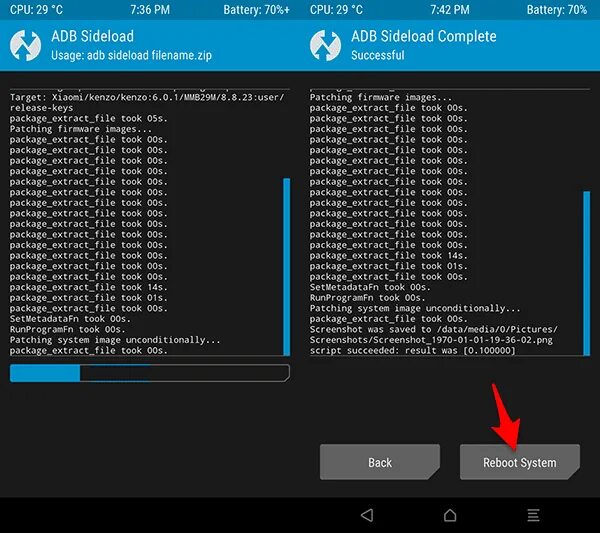Click the 'Battery: 70%+' indicator
This screenshot has width=600, height=533.
256,10
